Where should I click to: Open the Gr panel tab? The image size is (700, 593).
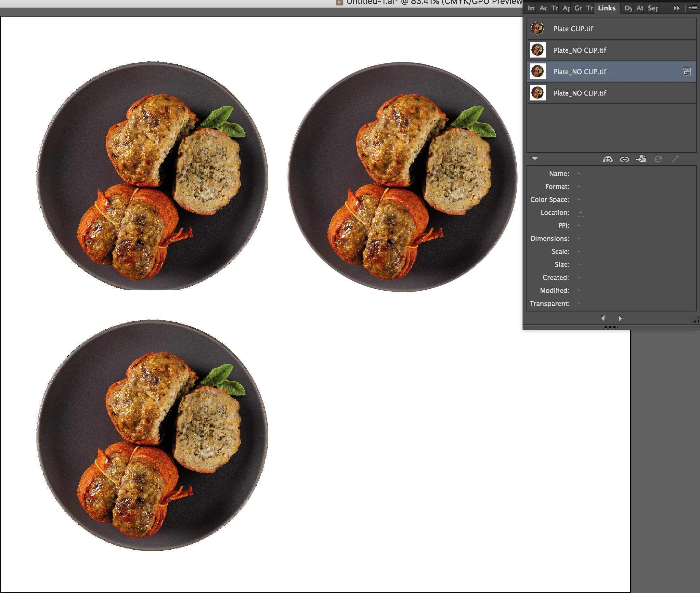(578, 8)
